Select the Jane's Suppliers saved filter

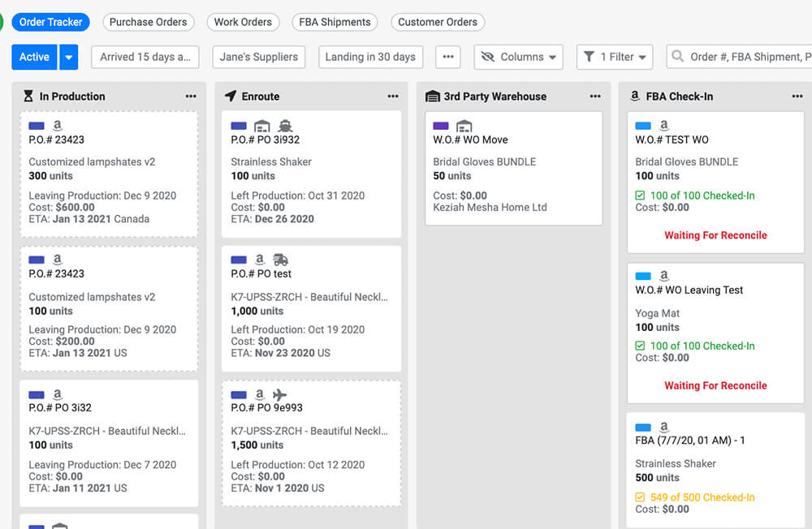click(x=258, y=57)
